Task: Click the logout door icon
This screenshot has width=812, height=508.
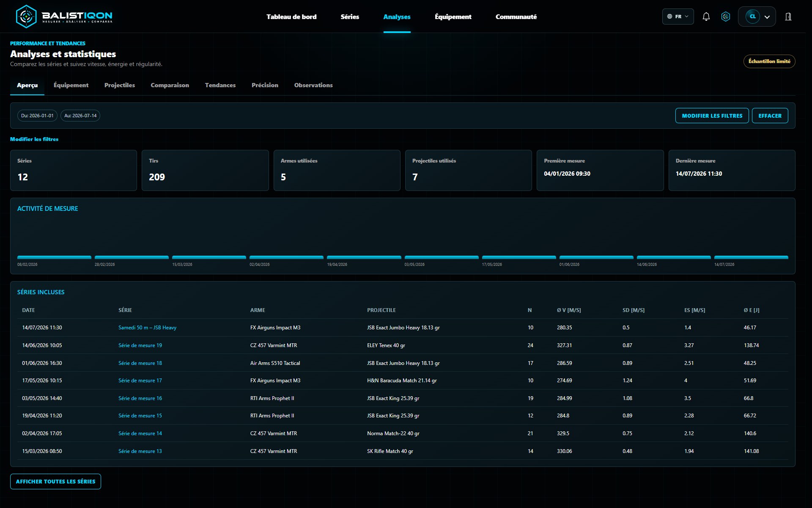Action: pos(788,17)
